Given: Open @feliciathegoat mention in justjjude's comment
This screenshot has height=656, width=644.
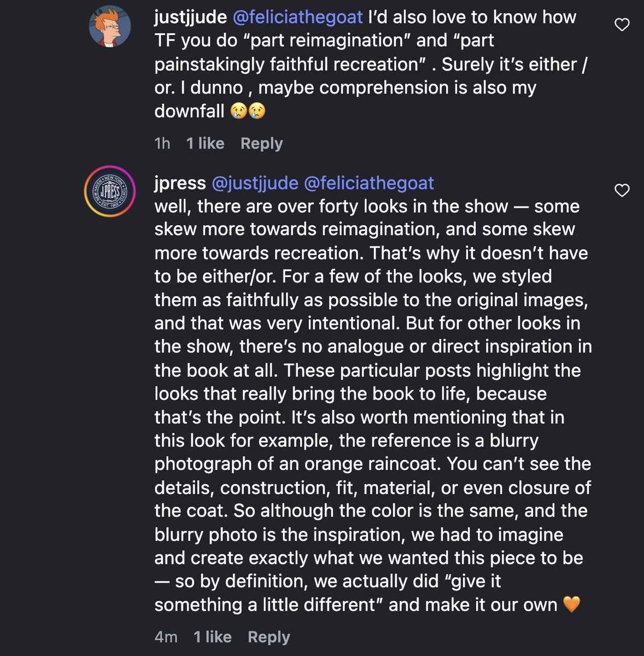Looking at the screenshot, I should (297, 17).
